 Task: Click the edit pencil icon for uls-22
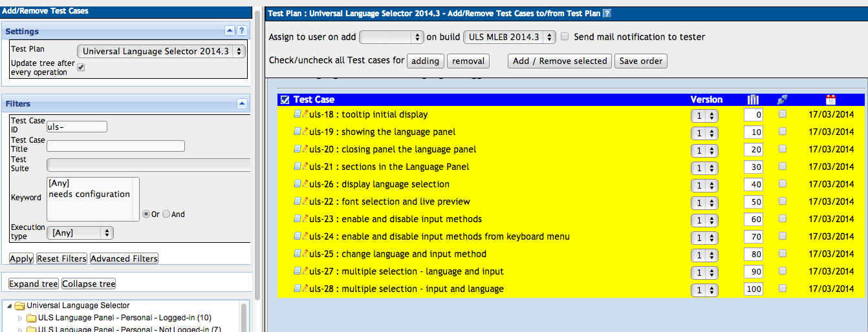(x=305, y=201)
